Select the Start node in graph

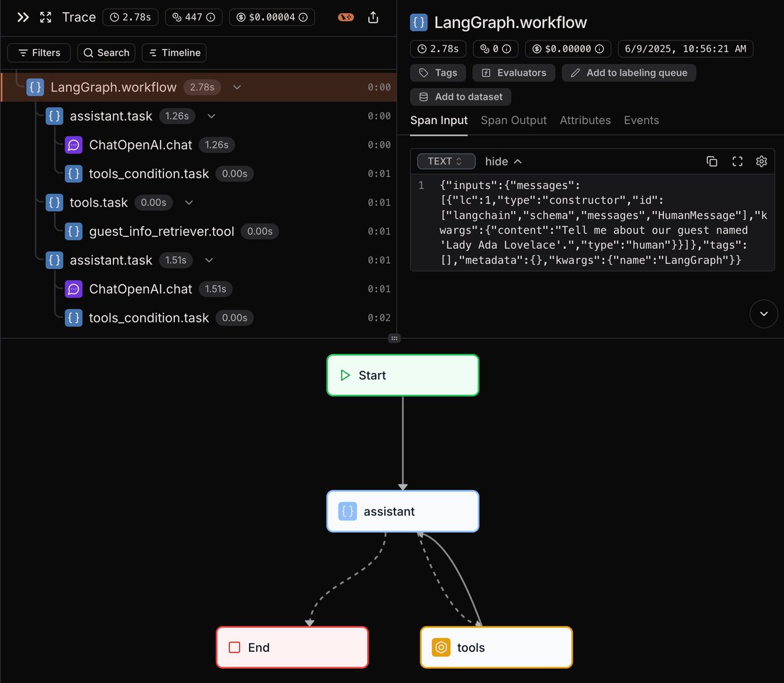[403, 375]
